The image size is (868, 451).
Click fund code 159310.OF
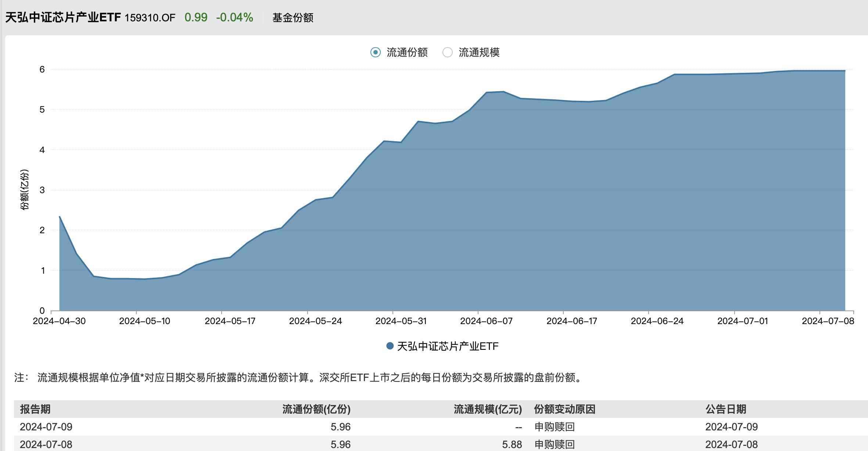[x=150, y=18]
